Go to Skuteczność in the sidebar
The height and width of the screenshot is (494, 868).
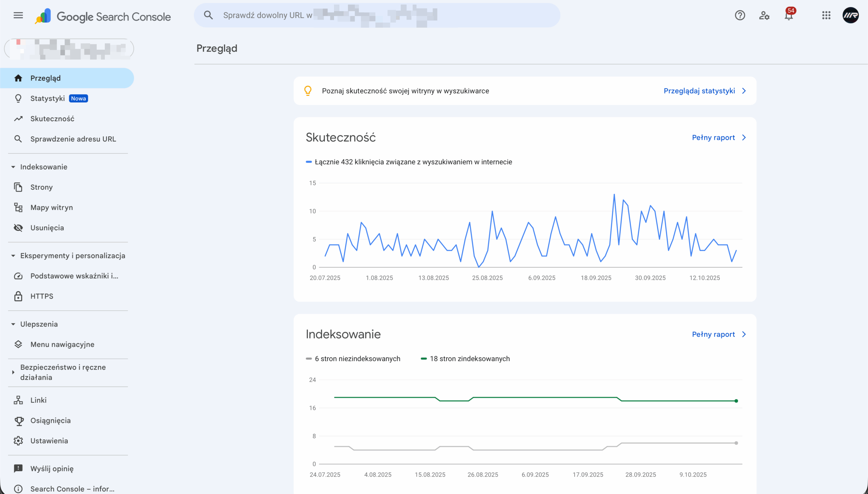coord(52,119)
